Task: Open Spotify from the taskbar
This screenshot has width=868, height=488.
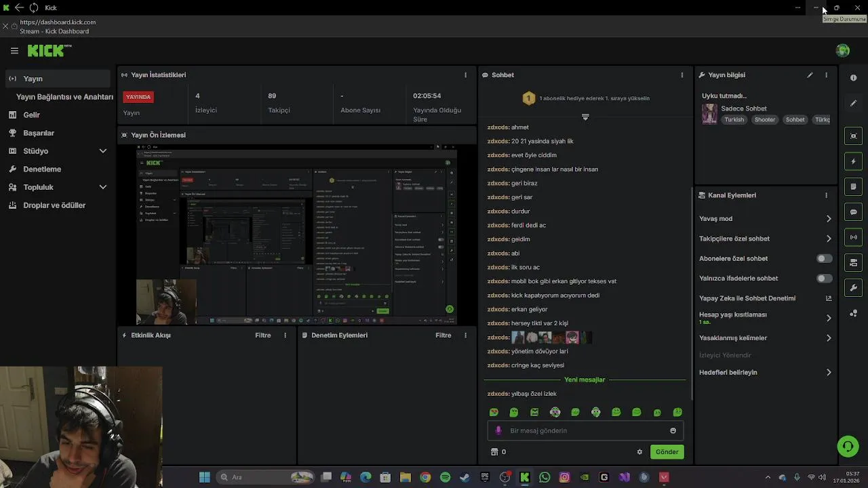Action: point(445,477)
